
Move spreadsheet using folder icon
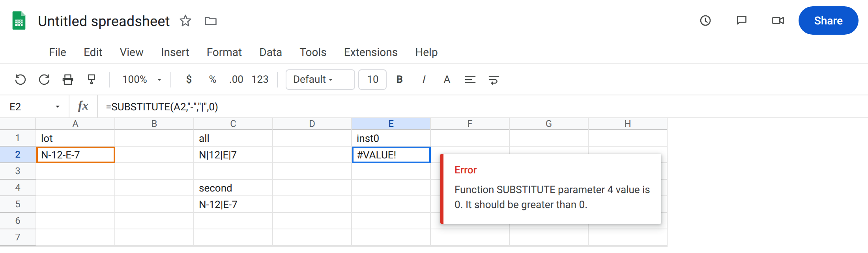coord(211,21)
